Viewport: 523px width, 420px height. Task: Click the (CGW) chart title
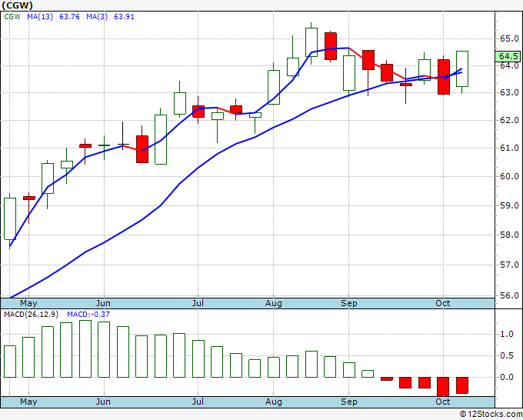coord(18,5)
